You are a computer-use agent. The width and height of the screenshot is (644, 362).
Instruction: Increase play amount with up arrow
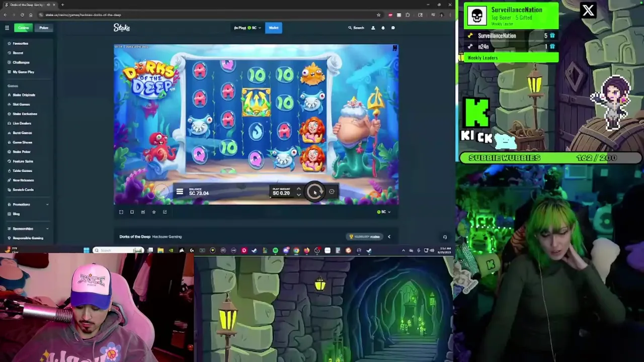click(x=298, y=189)
